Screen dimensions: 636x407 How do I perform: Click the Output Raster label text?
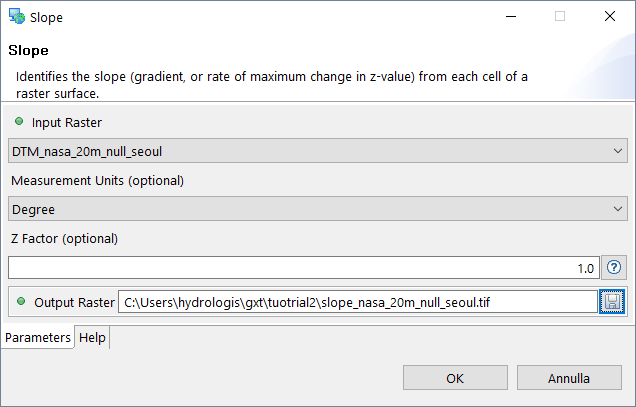(74, 301)
